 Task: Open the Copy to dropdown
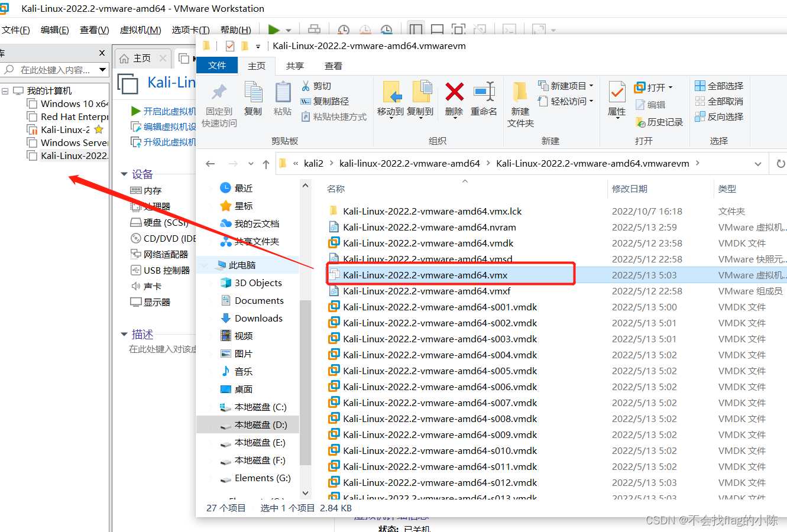(420, 118)
